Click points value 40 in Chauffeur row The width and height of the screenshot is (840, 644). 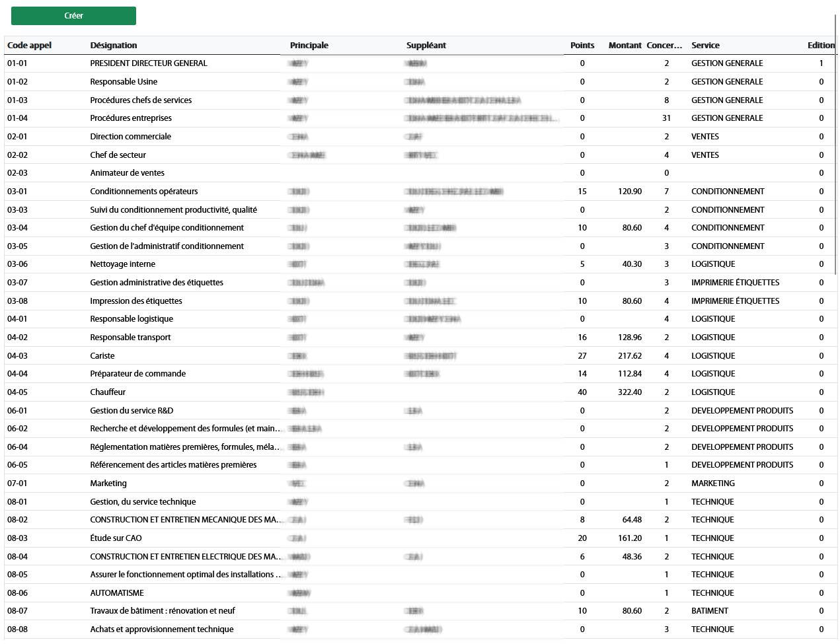[x=582, y=392]
